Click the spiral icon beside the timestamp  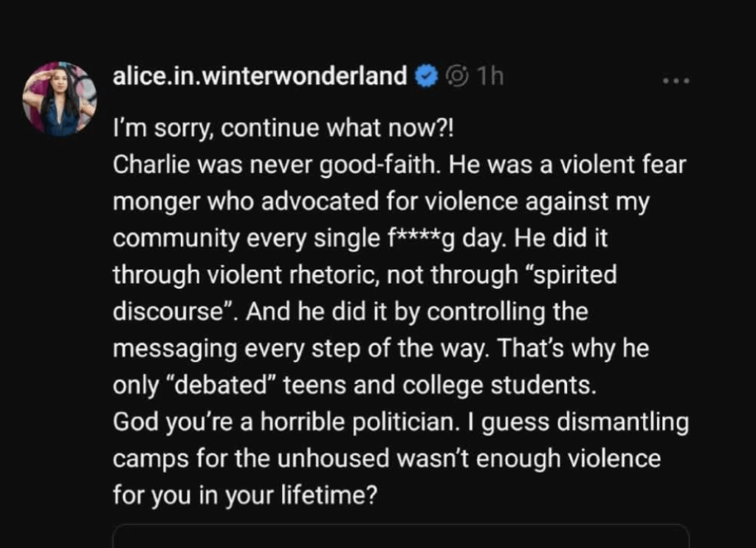point(458,76)
